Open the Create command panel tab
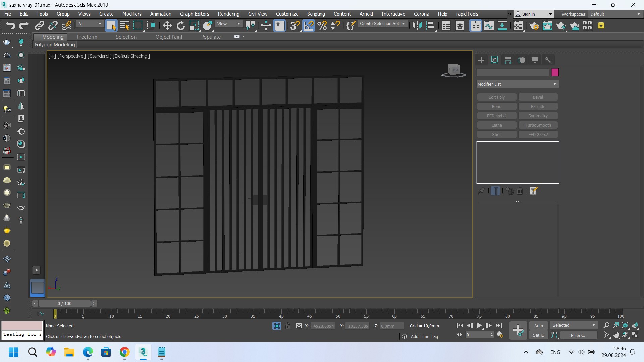This screenshot has width=644, height=362. pos(481,60)
